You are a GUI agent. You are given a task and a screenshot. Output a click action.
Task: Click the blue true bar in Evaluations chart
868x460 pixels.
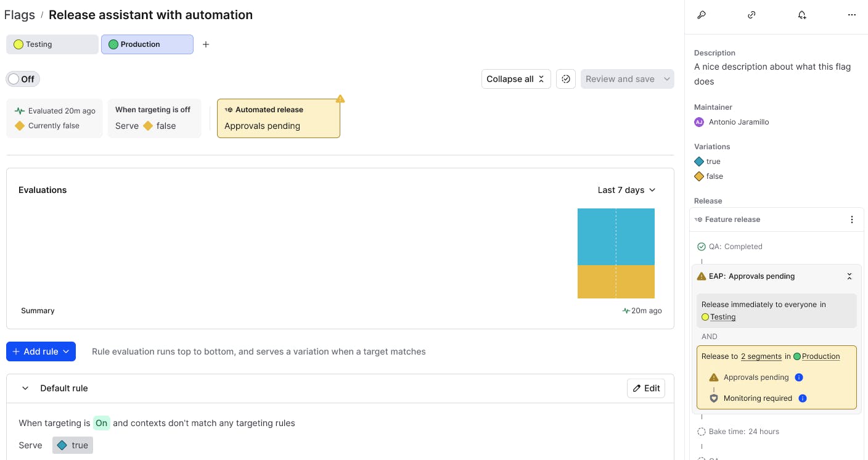click(616, 237)
